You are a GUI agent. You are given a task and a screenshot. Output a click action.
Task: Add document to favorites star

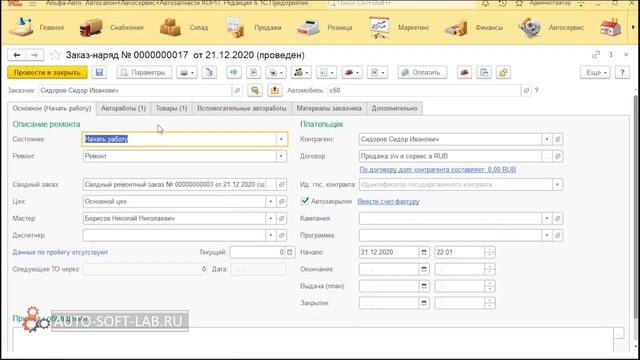[x=55, y=55]
